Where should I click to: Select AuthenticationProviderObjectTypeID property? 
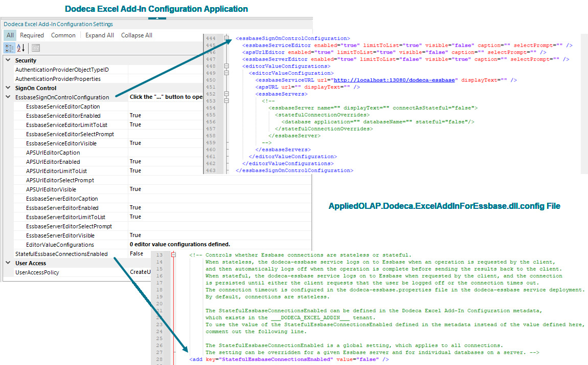click(62, 70)
